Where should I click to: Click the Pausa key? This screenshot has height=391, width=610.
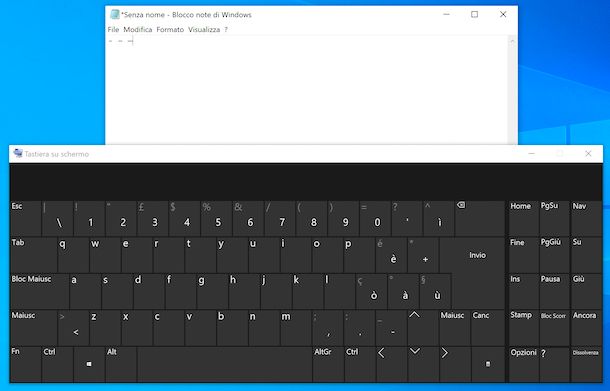pyautogui.click(x=554, y=291)
